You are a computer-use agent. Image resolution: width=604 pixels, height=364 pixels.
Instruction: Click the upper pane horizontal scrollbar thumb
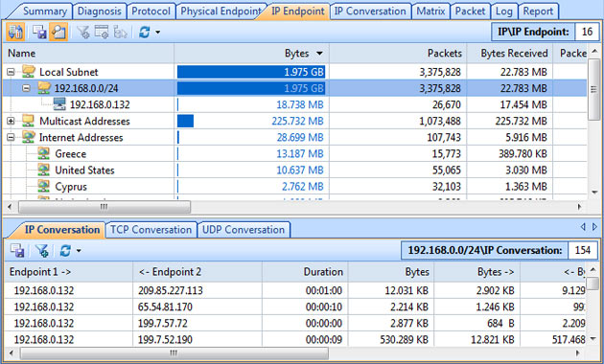click(105, 207)
